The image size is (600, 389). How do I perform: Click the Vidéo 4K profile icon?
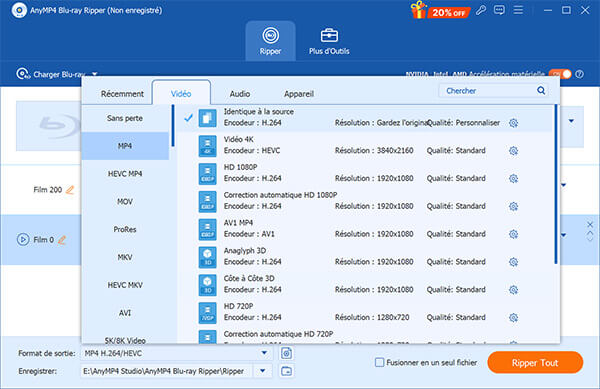point(207,146)
